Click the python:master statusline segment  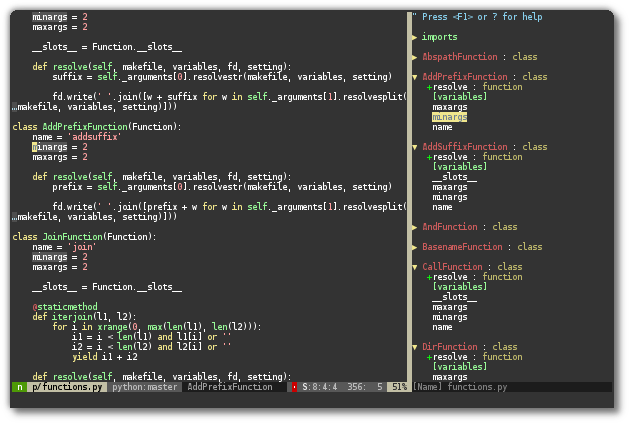pyautogui.click(x=144, y=387)
